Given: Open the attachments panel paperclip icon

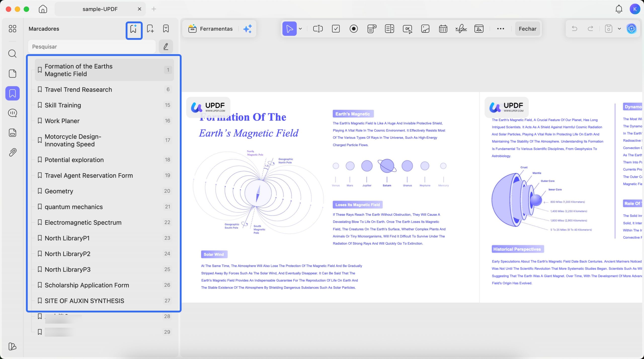Looking at the screenshot, I should pyautogui.click(x=12, y=152).
